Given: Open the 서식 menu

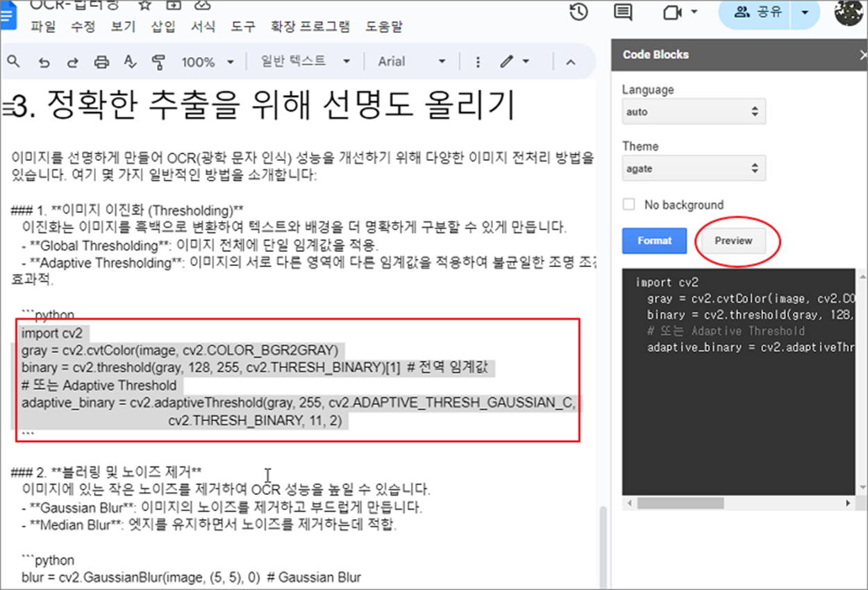Looking at the screenshot, I should 203,27.
